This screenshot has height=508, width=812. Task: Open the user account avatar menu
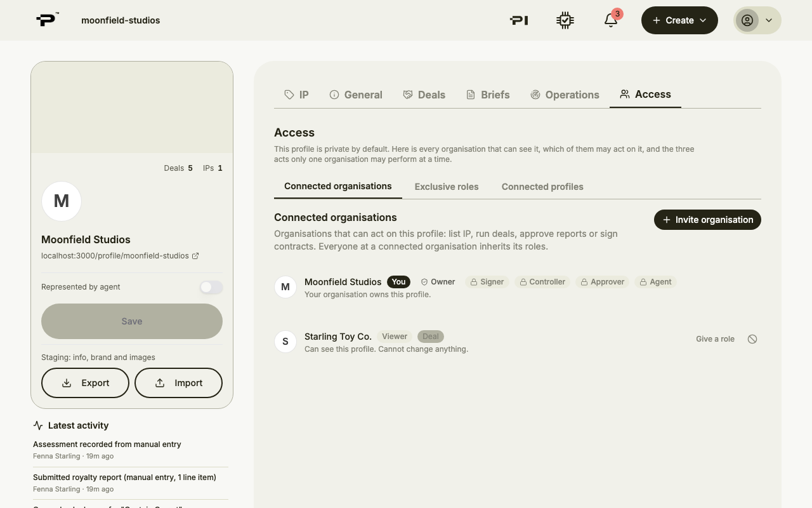757,20
